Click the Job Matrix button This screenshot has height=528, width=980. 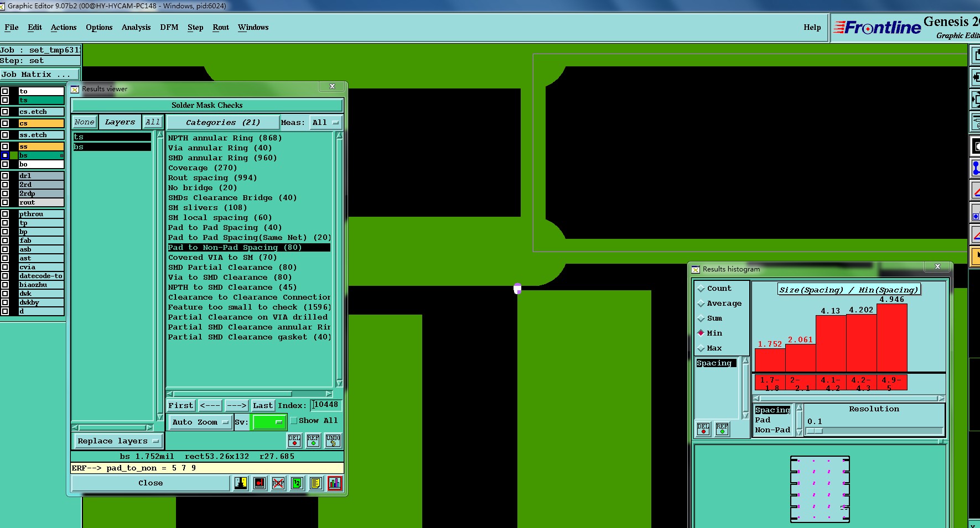point(40,74)
